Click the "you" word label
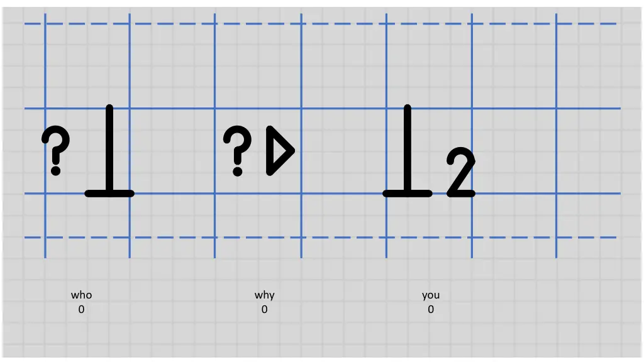Viewport: 644px width, 362px height. coord(431,295)
